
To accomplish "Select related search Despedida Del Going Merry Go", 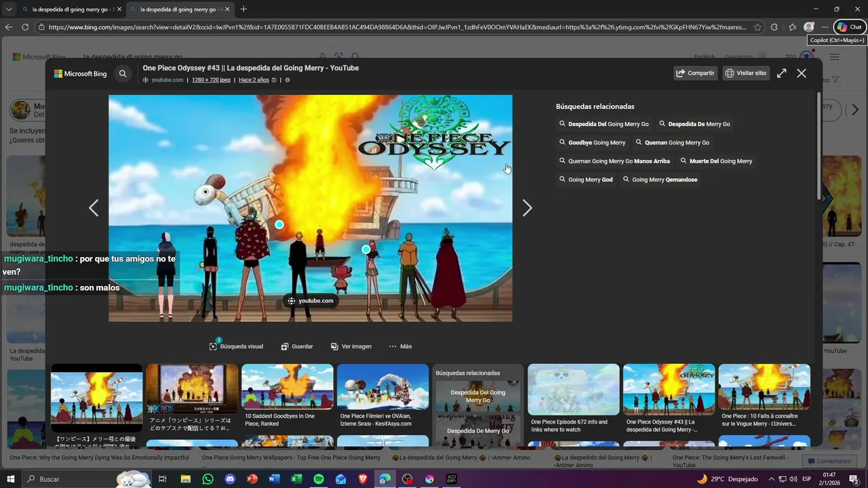I will pyautogui.click(x=604, y=124).
